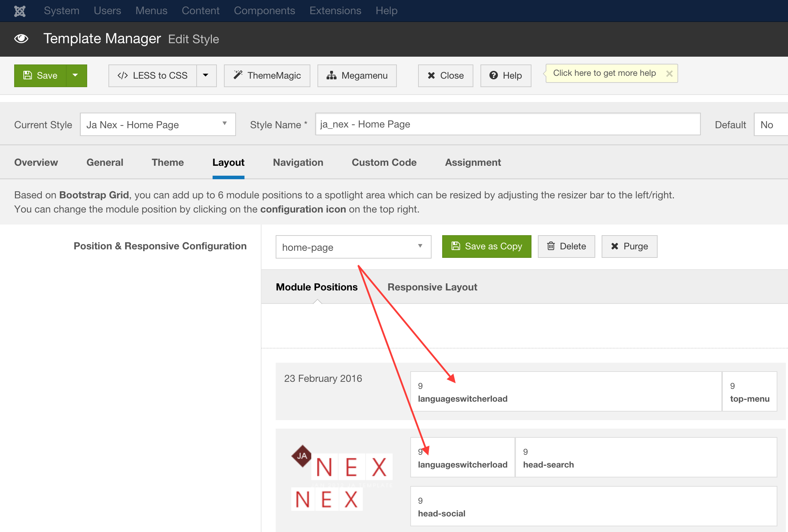Click Save as Copy button
Screen dimensions: 788x532
(x=487, y=246)
